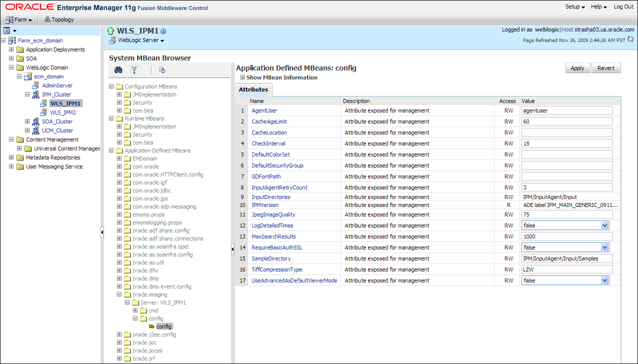The width and height of the screenshot is (638, 364).
Task: Collapse the Configuration MBeans node
Action: pyautogui.click(x=111, y=86)
